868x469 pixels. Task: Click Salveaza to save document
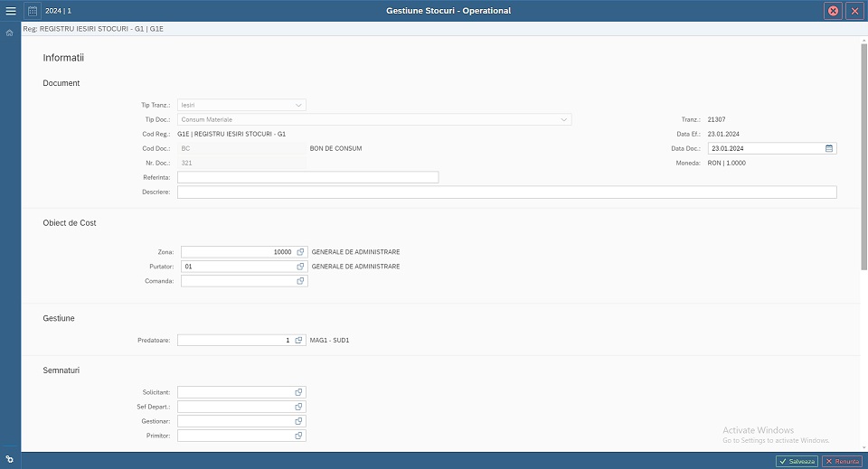(x=797, y=461)
